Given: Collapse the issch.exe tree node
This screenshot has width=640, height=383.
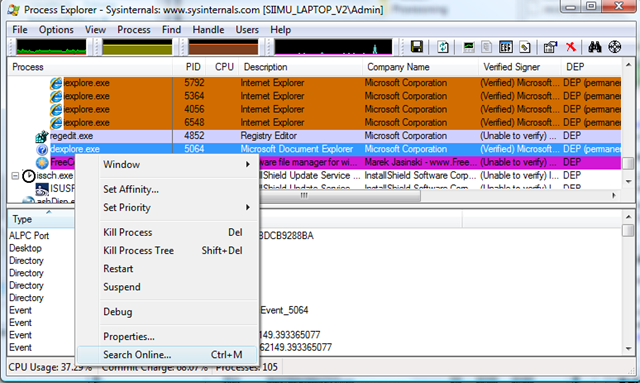Looking at the screenshot, I should (x=15, y=176).
